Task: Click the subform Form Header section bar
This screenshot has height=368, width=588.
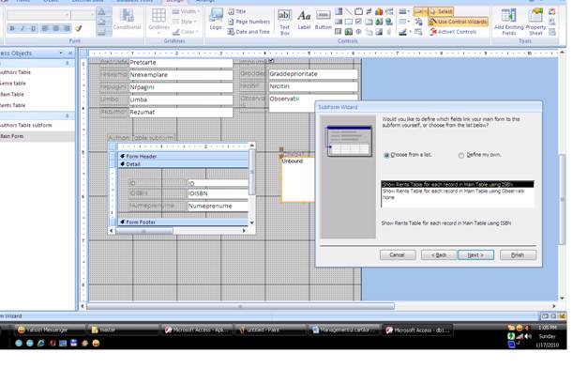Action: point(183,156)
